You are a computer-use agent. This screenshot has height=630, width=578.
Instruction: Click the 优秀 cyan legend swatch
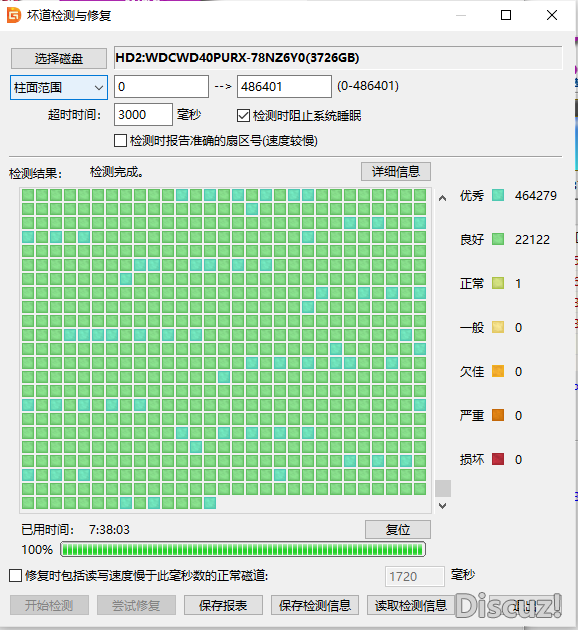498,195
